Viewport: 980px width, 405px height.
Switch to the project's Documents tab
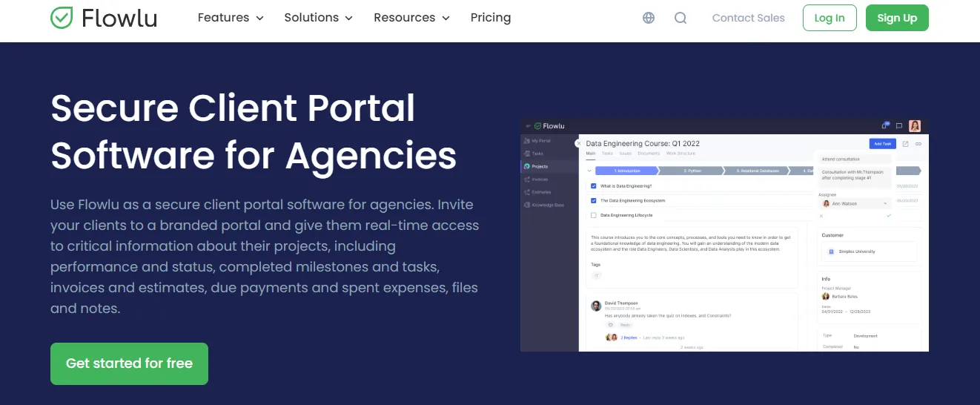click(649, 154)
